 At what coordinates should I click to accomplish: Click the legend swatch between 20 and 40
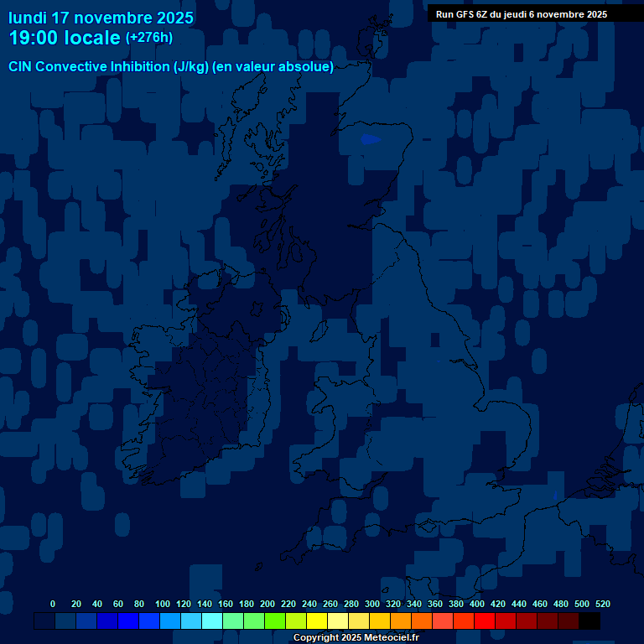pos(86,621)
